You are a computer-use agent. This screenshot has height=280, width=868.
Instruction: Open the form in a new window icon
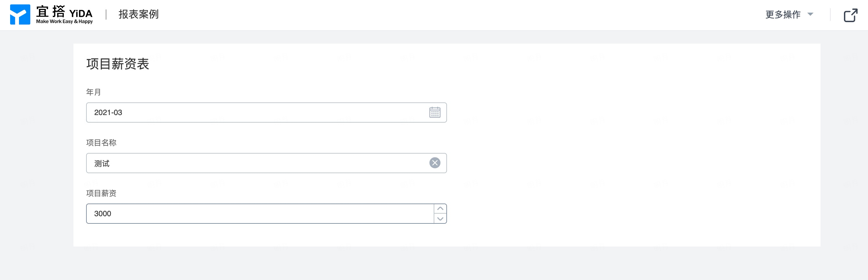click(x=851, y=15)
